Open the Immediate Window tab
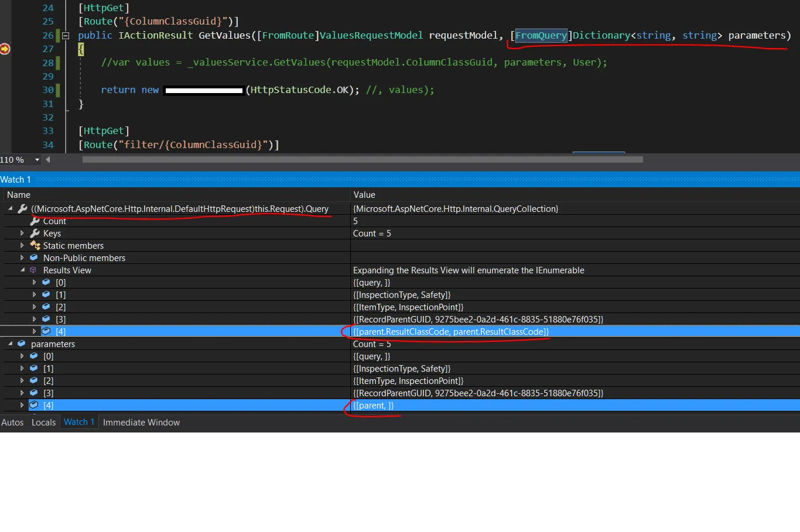 141,423
